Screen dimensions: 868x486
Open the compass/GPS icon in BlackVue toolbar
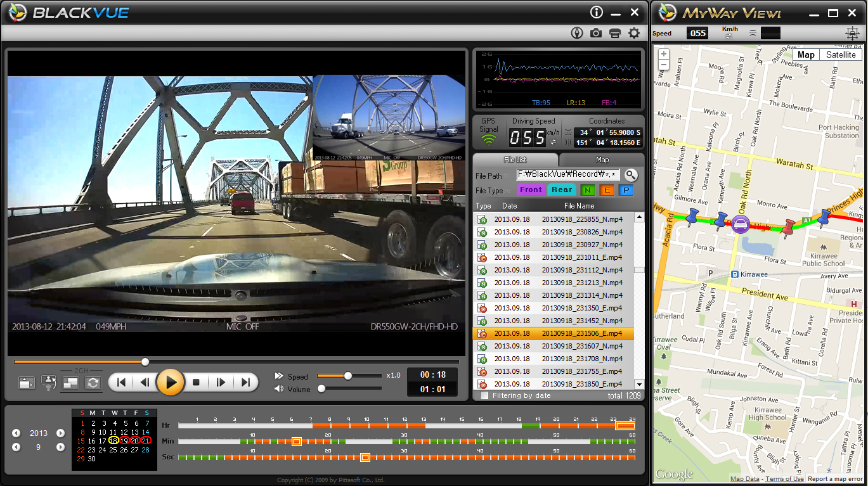click(x=576, y=33)
